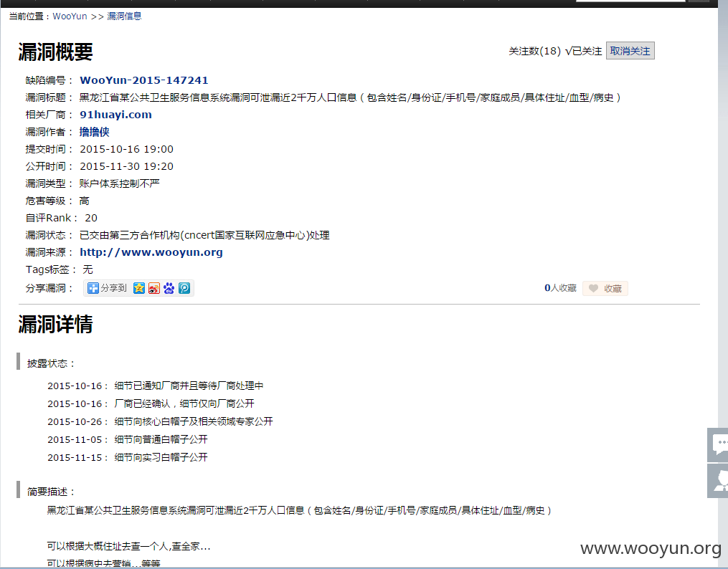Image resolution: width=728 pixels, height=569 pixels.
Task: Click the √已关注 followed status text
Action: [x=583, y=51]
